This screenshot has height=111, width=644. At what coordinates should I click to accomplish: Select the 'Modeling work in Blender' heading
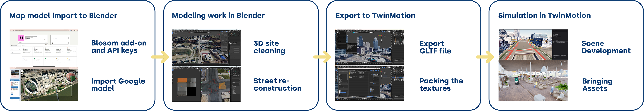point(218,16)
